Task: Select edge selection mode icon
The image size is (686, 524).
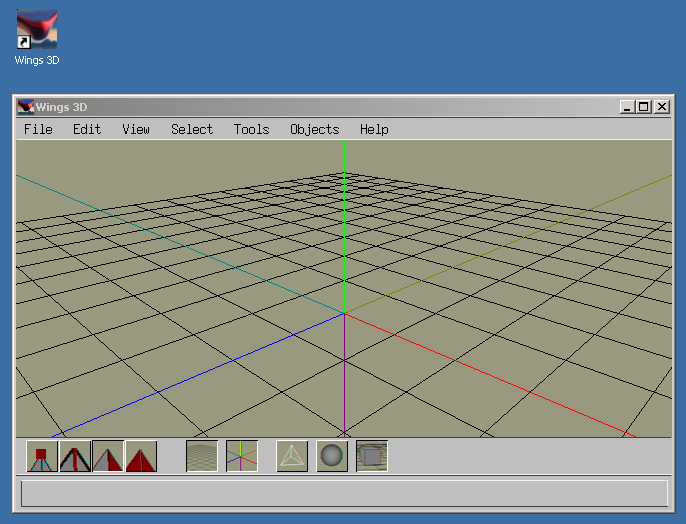Action: [75, 456]
